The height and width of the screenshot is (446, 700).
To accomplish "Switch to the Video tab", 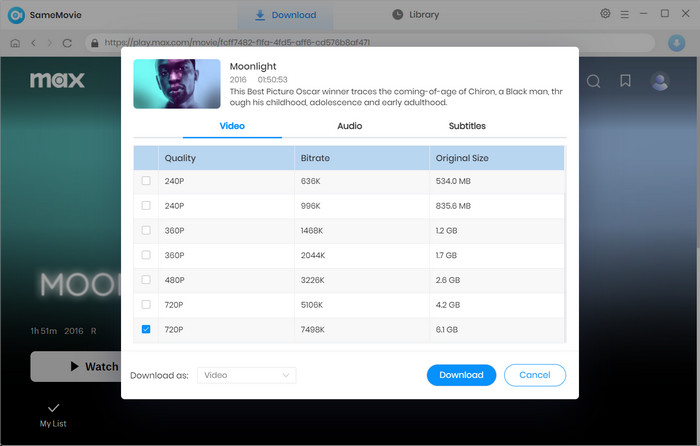I will [232, 126].
